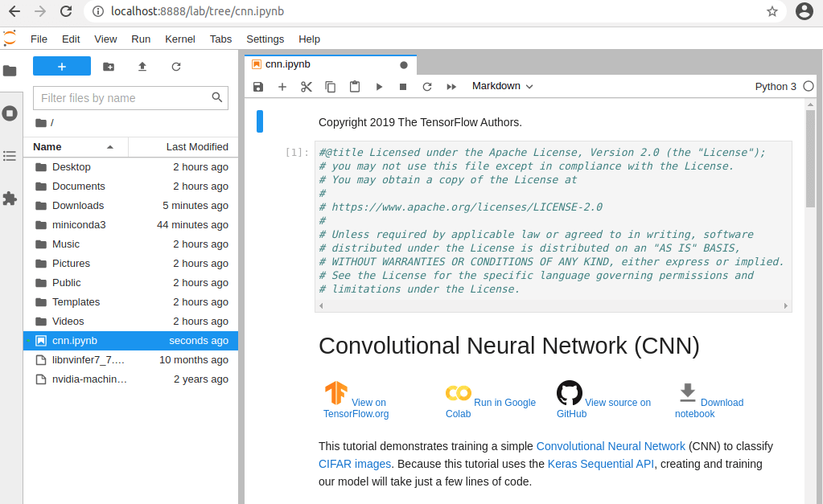This screenshot has width=823, height=504.
Task: Open the File menu
Action: 39,39
